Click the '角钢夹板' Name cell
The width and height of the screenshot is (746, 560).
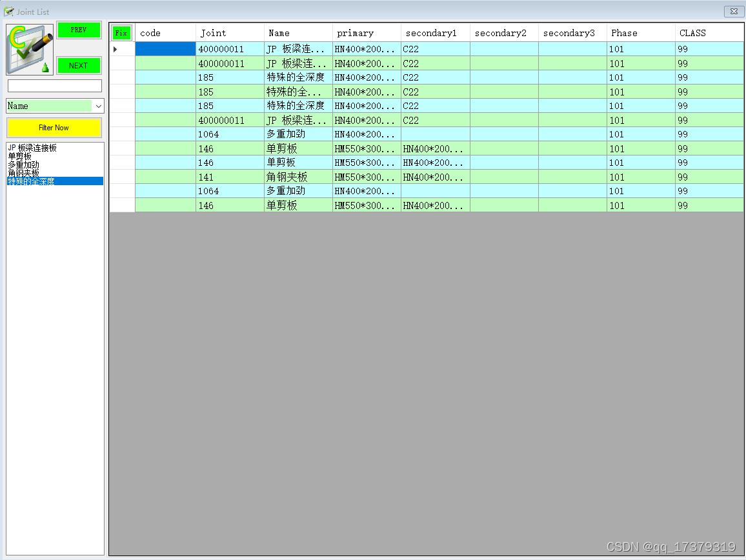pos(298,177)
